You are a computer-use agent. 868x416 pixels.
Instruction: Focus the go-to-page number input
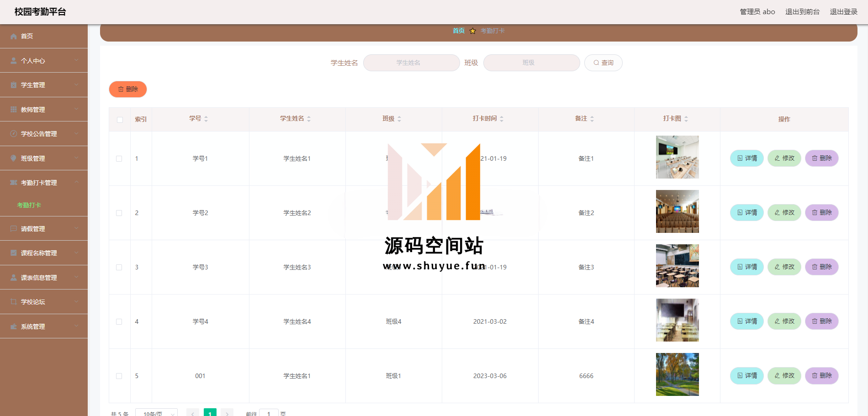coord(269,413)
